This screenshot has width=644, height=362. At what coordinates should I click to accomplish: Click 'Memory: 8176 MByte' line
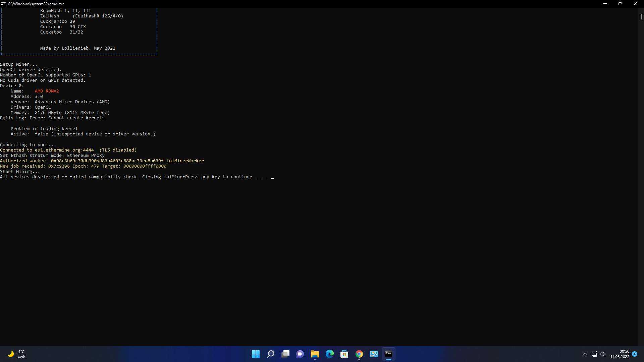click(60, 113)
